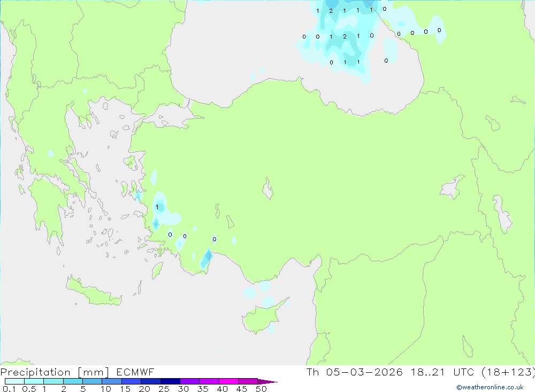Screen dimensions: 535x392
Task: Choose the 35–40 mm purple legend box
Action: tap(209, 381)
